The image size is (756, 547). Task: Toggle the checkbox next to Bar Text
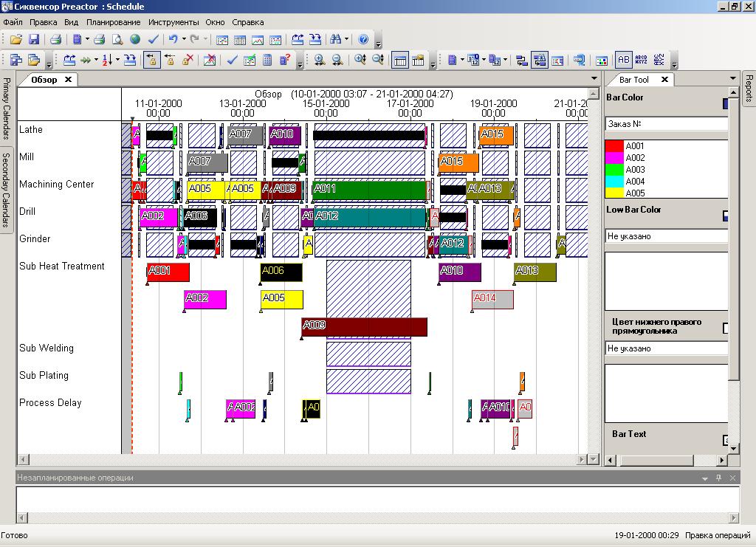coord(726,440)
